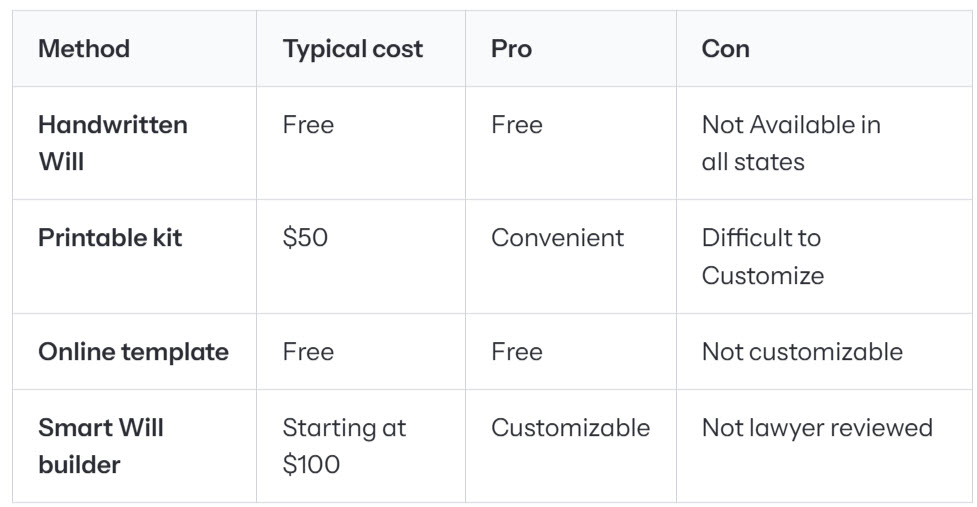Click the Con column header

(725, 49)
